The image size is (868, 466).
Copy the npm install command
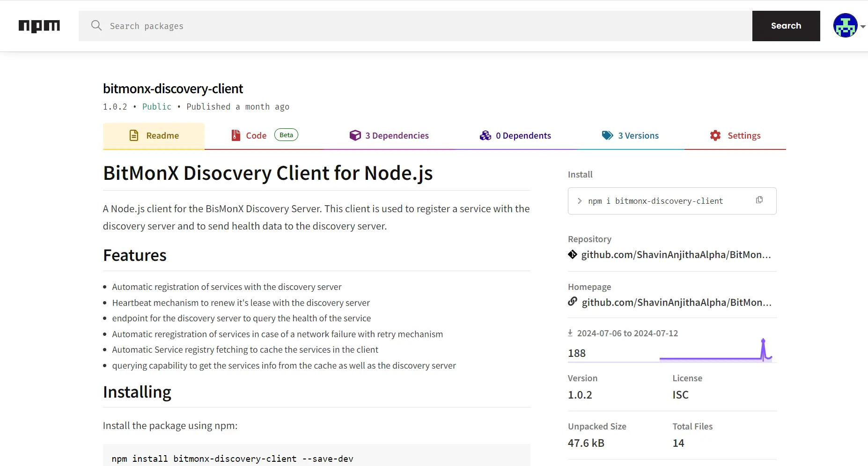(759, 200)
